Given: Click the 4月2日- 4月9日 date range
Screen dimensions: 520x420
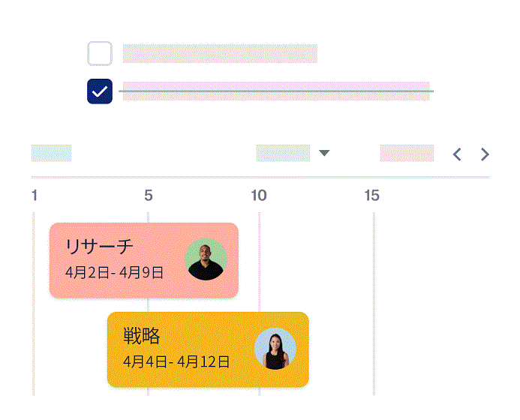Looking at the screenshot, I should click(114, 272).
